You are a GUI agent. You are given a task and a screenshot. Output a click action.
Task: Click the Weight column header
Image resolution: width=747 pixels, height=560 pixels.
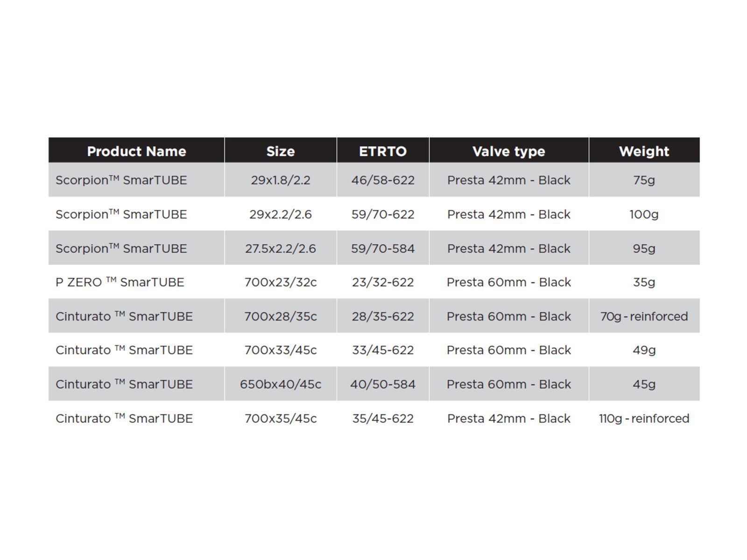pos(644,151)
